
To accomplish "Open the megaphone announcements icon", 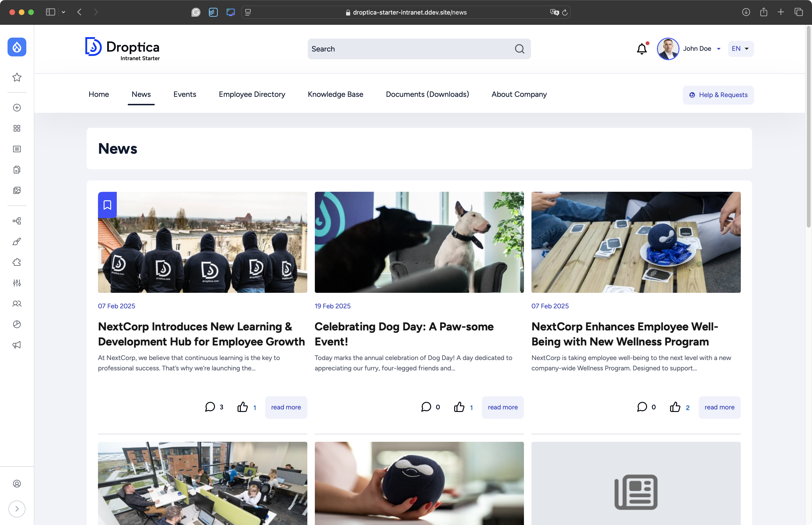I will coord(17,345).
